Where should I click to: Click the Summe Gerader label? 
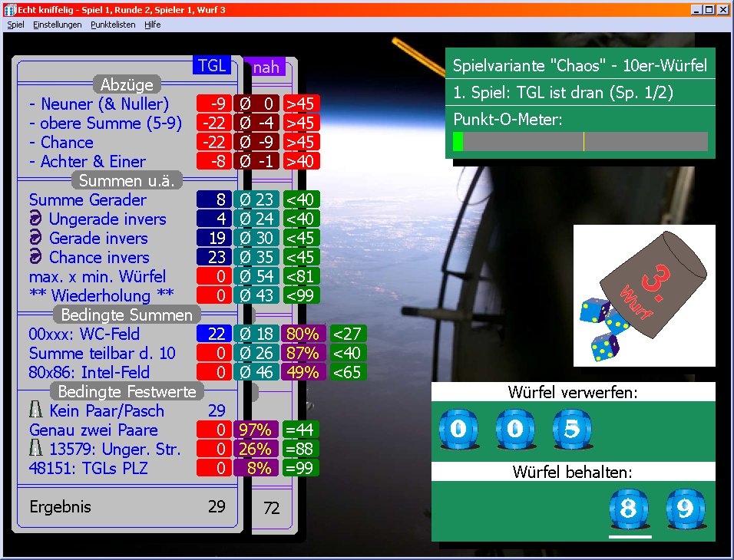(x=88, y=199)
